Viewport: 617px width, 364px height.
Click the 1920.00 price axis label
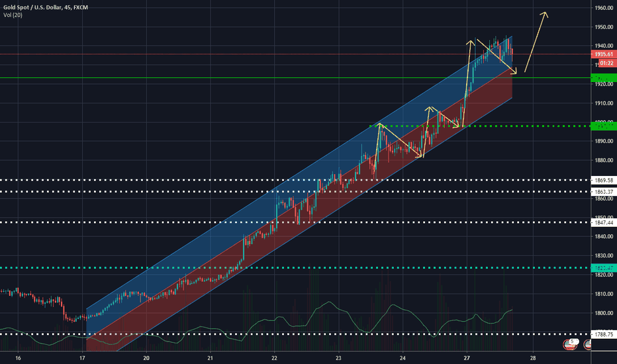(x=604, y=84)
